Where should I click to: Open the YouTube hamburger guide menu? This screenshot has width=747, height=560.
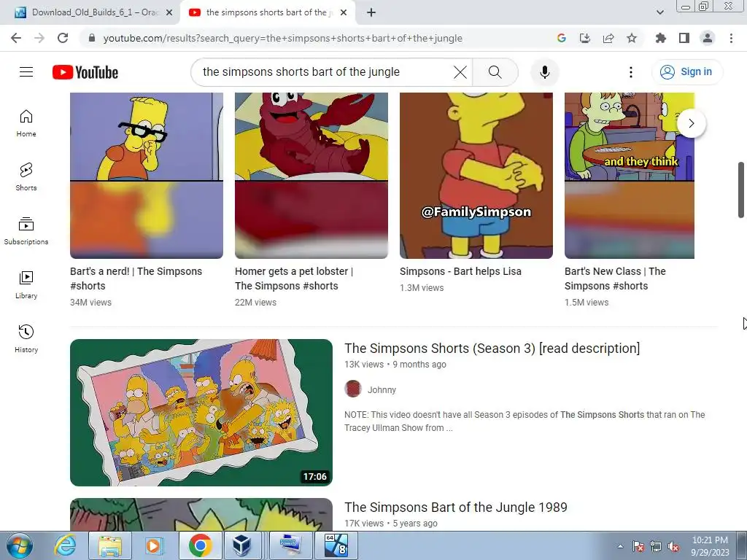point(26,72)
